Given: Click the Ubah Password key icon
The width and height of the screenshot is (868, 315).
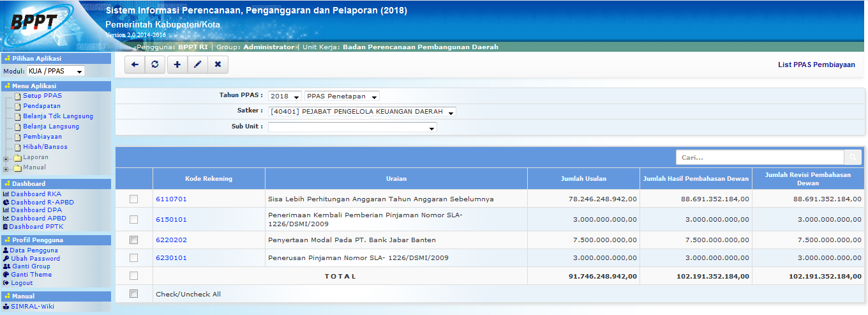Looking at the screenshot, I should 6,259.
